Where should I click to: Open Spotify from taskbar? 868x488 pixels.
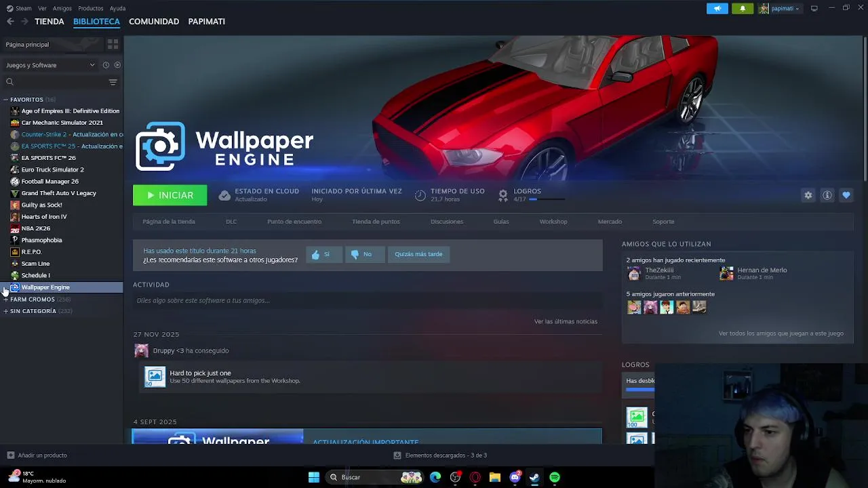pyautogui.click(x=555, y=477)
